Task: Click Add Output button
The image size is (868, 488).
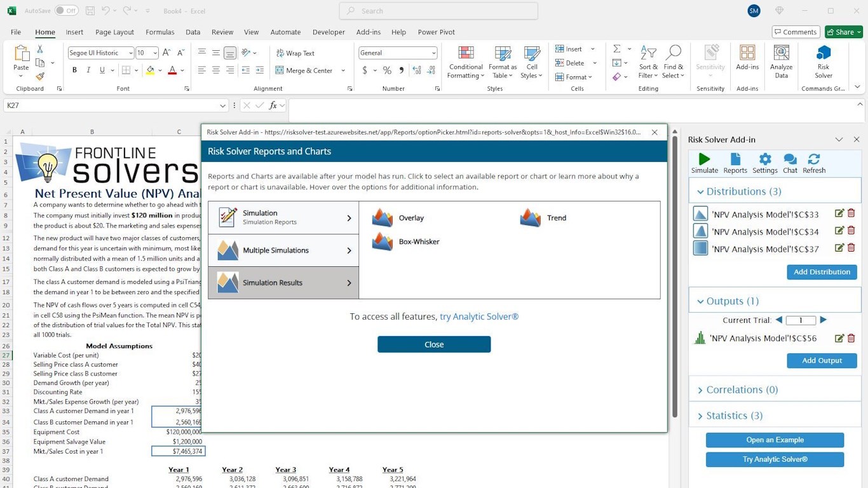Action: pos(822,360)
